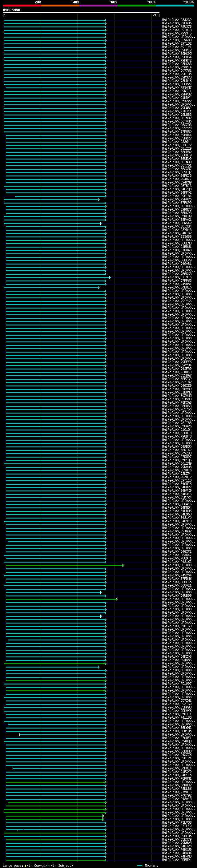Select label UniRef100_Q4UB99
Image resolution: width=197 pixels, height=868 pixels.
click(177, 596)
